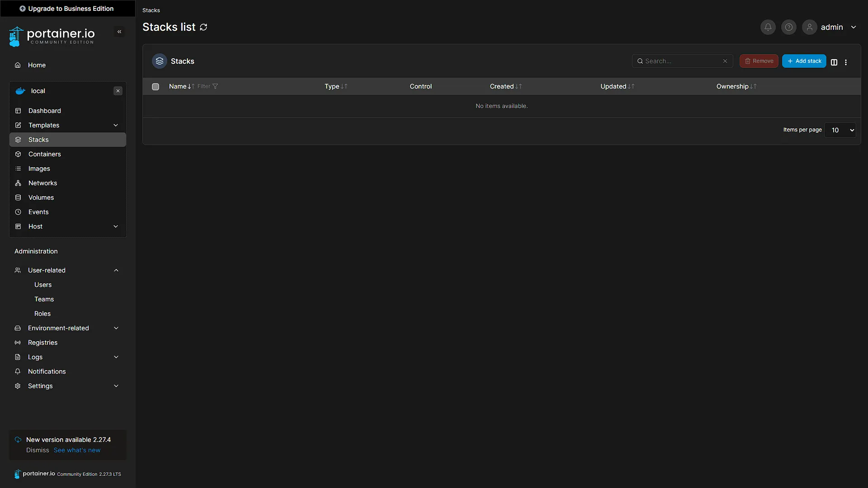Click the Add stack button
Image resolution: width=868 pixels, height=488 pixels.
804,61
